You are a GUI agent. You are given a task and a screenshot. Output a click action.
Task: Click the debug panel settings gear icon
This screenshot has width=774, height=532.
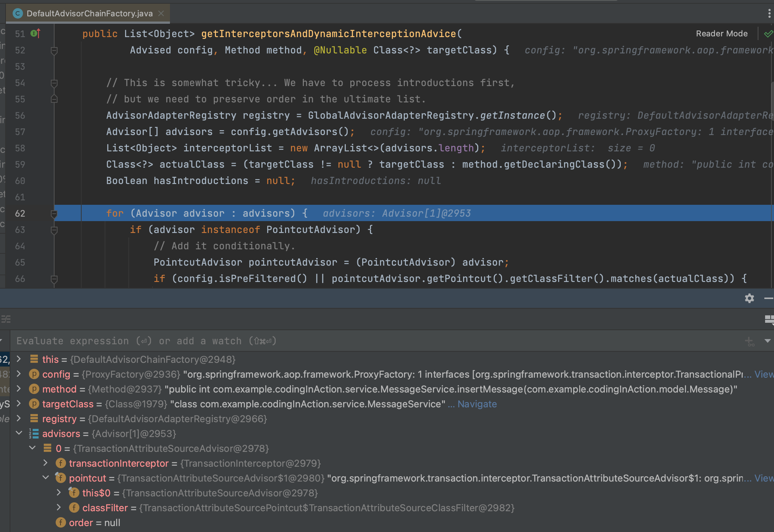tap(749, 298)
